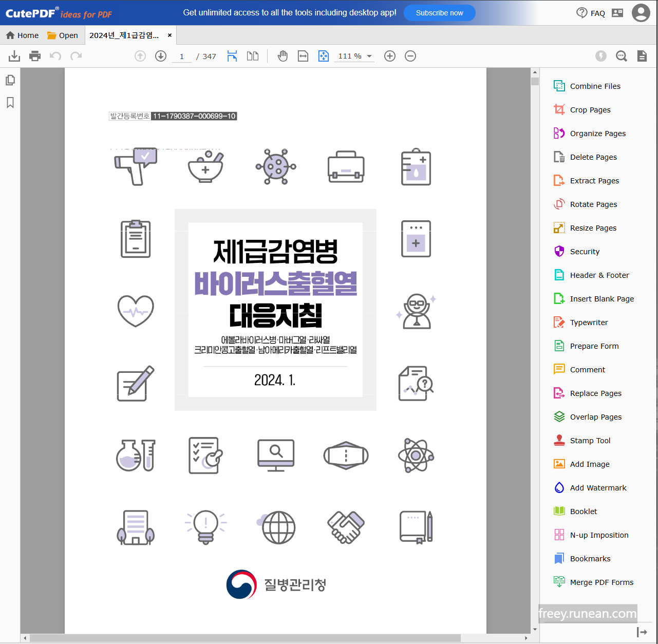Select the Crop Pages tool
Image resolution: width=658 pixels, height=644 pixels.
[x=590, y=109]
